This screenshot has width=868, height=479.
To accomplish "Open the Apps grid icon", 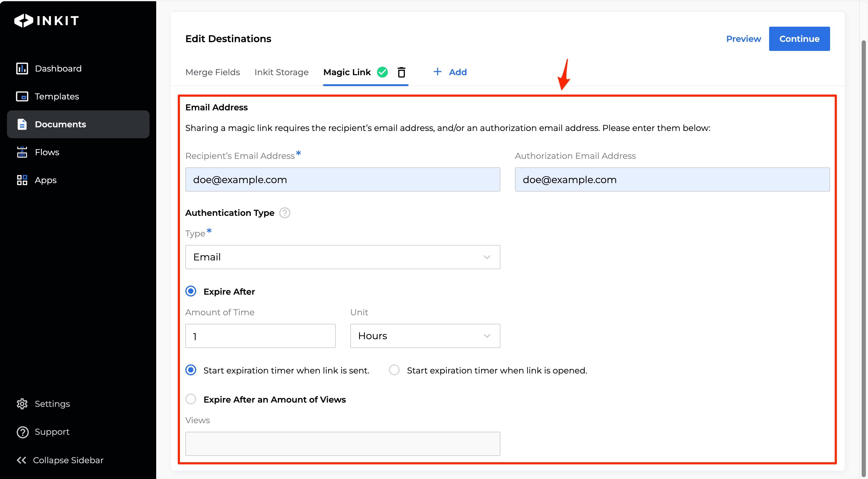I will click(x=22, y=180).
